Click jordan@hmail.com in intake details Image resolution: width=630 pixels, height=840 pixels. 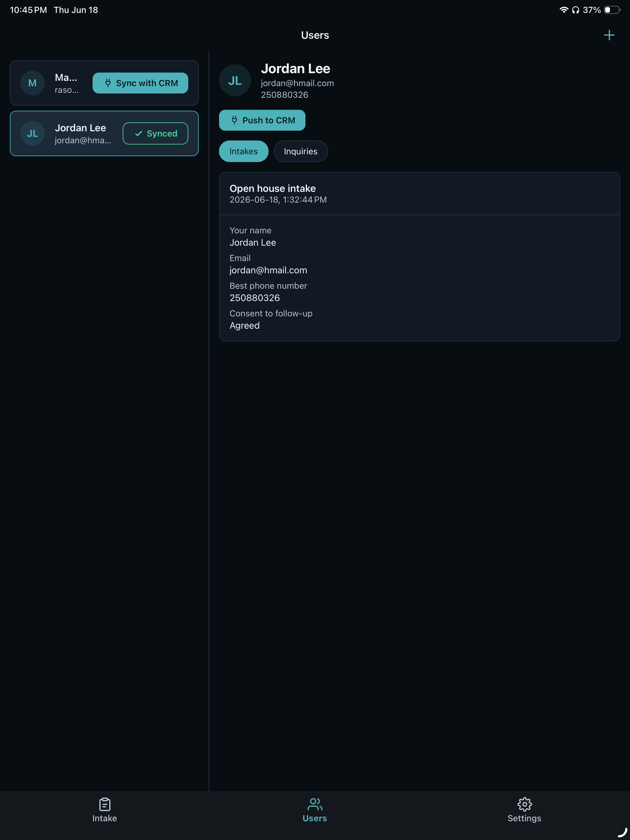pos(268,270)
